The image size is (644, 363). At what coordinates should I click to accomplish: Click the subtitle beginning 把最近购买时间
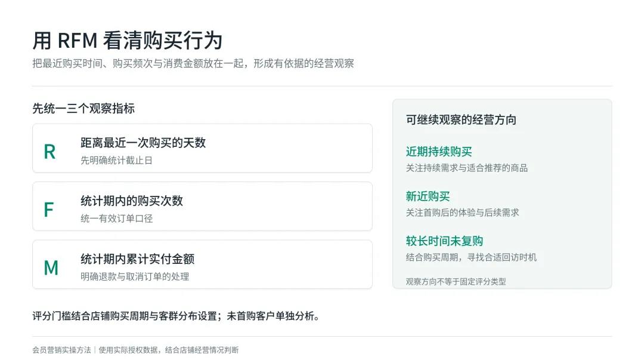[193, 63]
